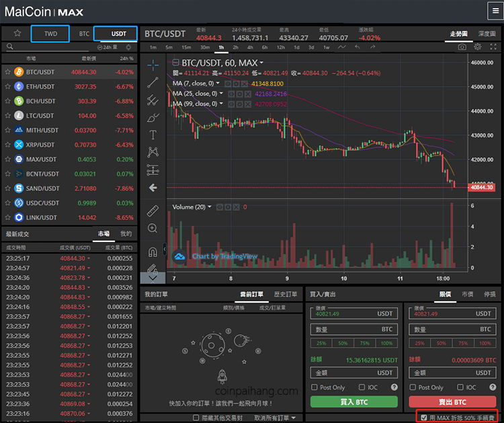Favorite the ETH/USDT pair star

7,86
